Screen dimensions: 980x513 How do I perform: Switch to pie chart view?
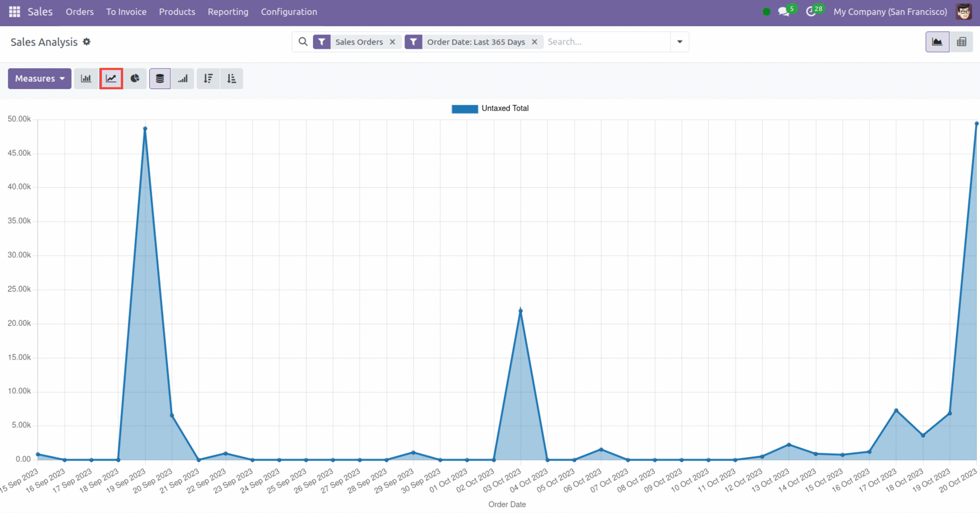pos(135,79)
